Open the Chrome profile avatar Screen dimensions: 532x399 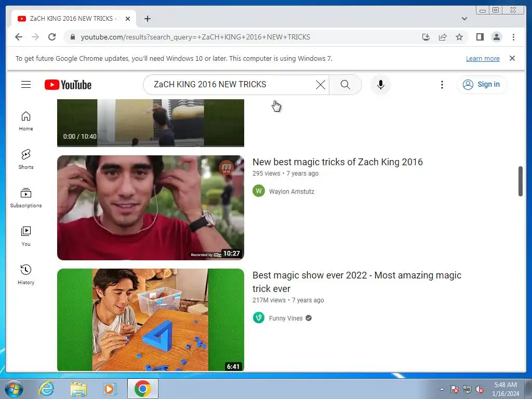(496, 37)
